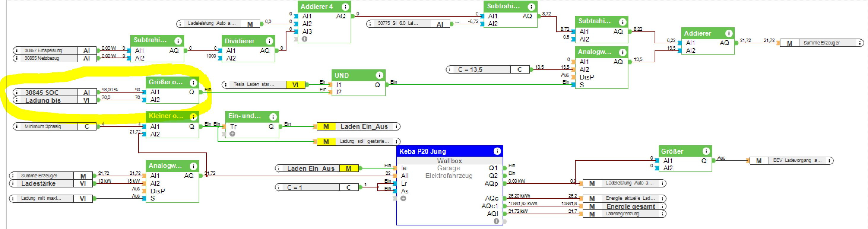Click the 'Energie gesamt' output label
868x229 pixels.
631,206
